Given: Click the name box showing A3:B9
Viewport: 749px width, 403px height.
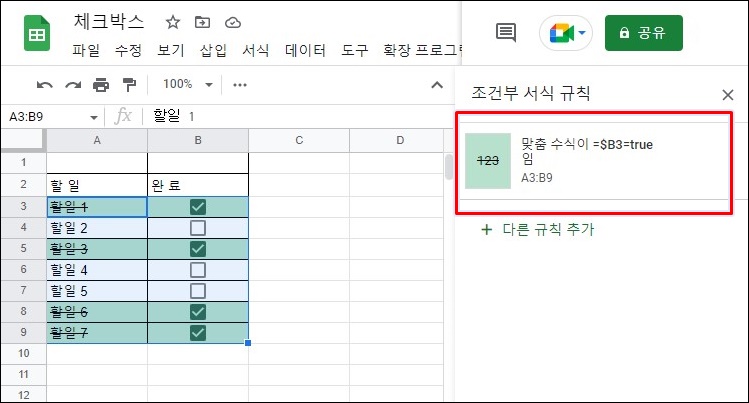Looking at the screenshot, I should [x=45, y=117].
